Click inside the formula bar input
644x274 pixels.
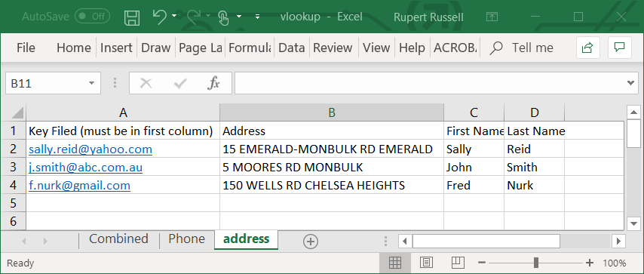point(429,84)
